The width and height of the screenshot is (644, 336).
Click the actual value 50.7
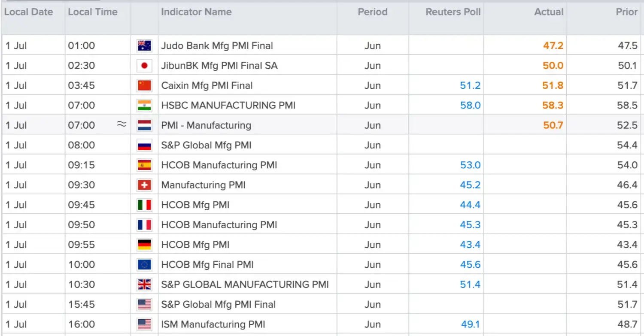[553, 125]
